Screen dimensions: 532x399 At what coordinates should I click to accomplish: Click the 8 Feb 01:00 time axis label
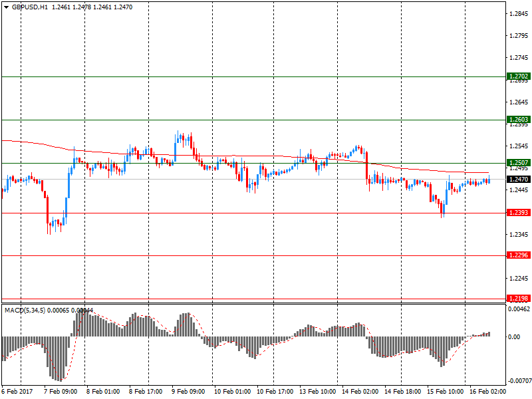tap(103, 392)
